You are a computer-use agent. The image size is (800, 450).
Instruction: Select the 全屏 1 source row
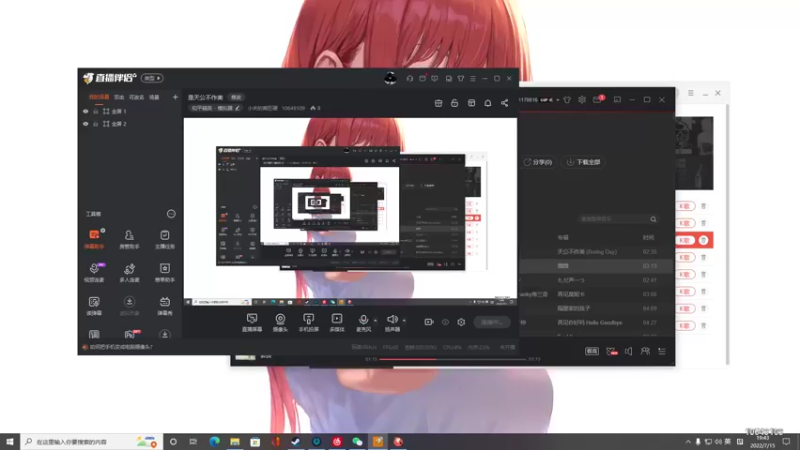(131, 111)
